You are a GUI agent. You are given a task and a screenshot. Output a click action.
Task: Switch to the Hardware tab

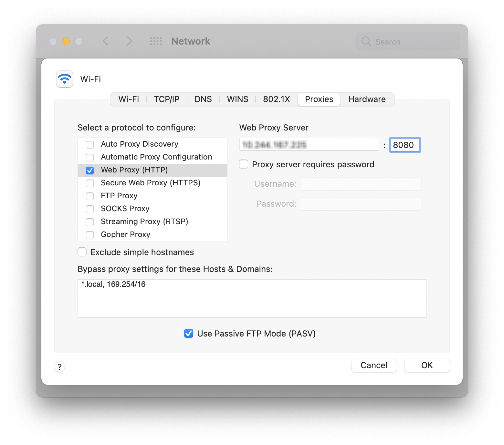pos(367,99)
